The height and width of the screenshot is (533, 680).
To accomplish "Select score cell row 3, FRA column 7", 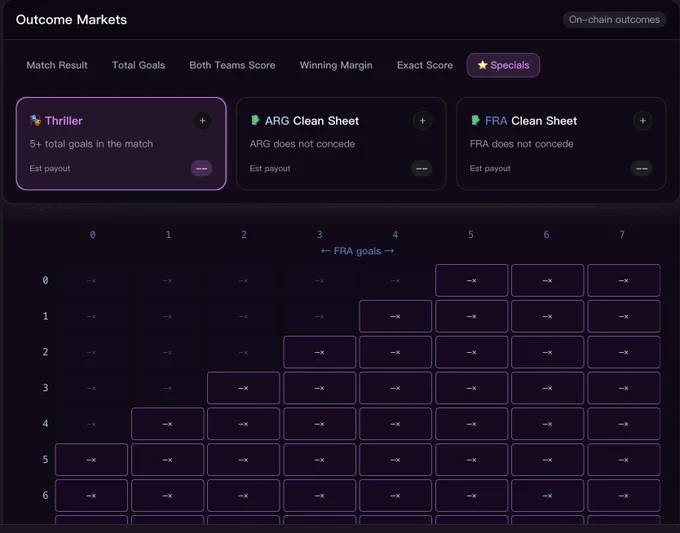I will pos(624,388).
